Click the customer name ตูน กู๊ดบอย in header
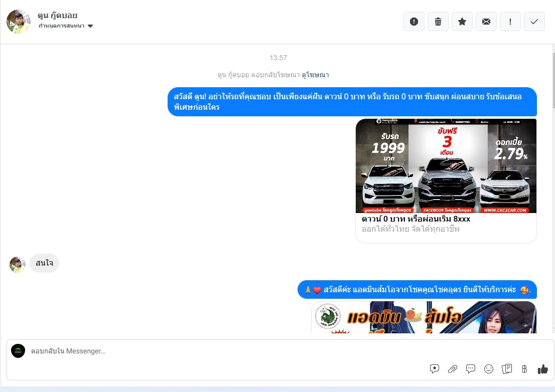Viewport: 555px width, 392px height. [58, 16]
